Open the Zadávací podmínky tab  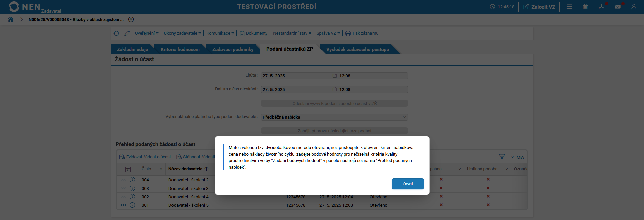pyautogui.click(x=233, y=49)
